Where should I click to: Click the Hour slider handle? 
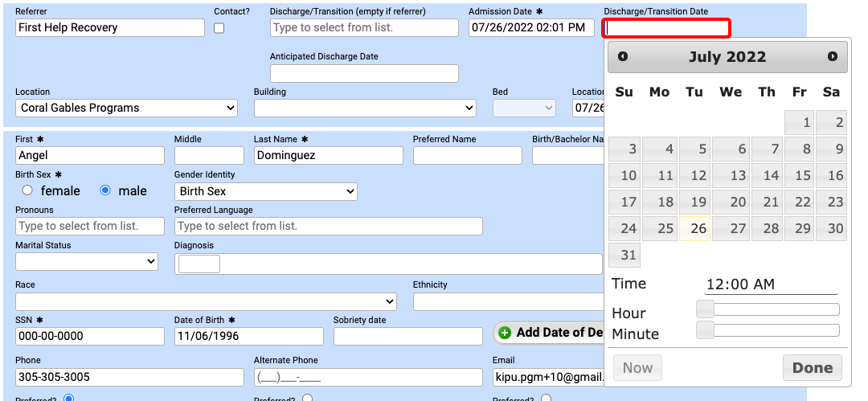pos(705,309)
